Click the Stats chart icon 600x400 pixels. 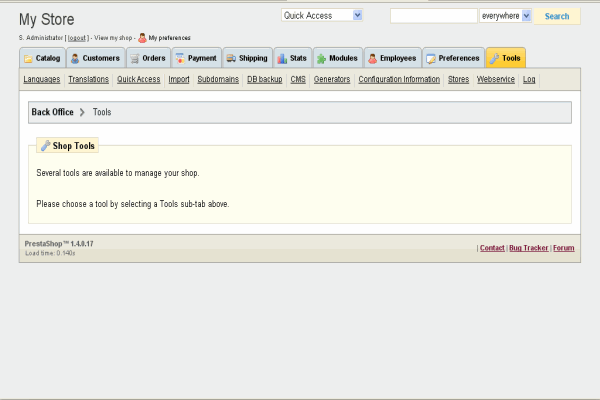pyautogui.click(x=283, y=58)
